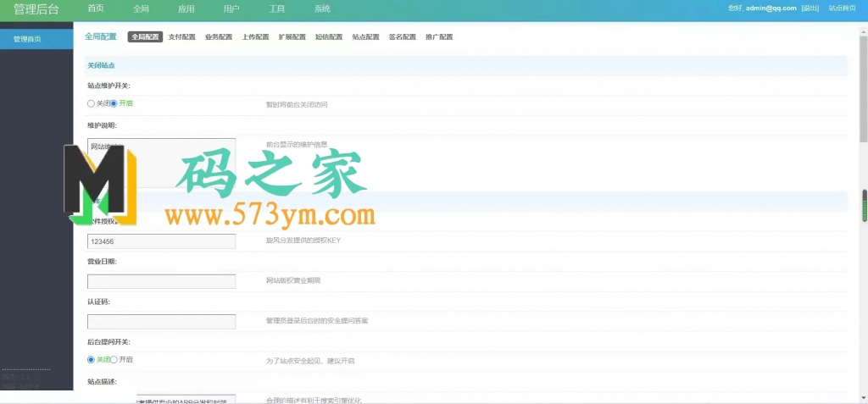Click hint text 暂时将前台关闭访问
Image resolution: width=868 pixels, height=404 pixels.
coord(296,104)
